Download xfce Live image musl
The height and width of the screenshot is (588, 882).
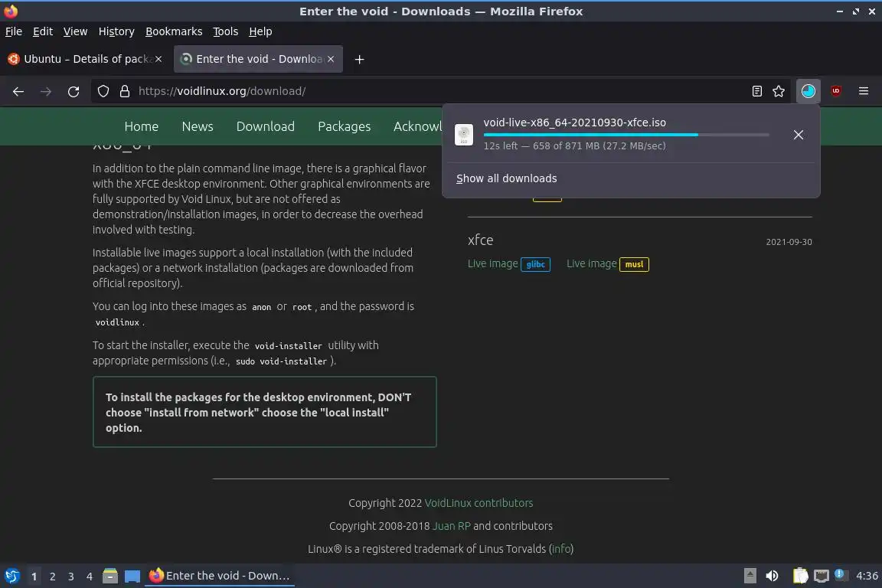click(607, 264)
